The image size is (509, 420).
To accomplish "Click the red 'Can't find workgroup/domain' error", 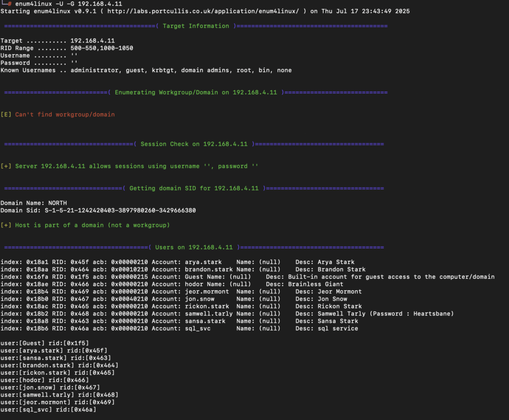I will pos(65,115).
